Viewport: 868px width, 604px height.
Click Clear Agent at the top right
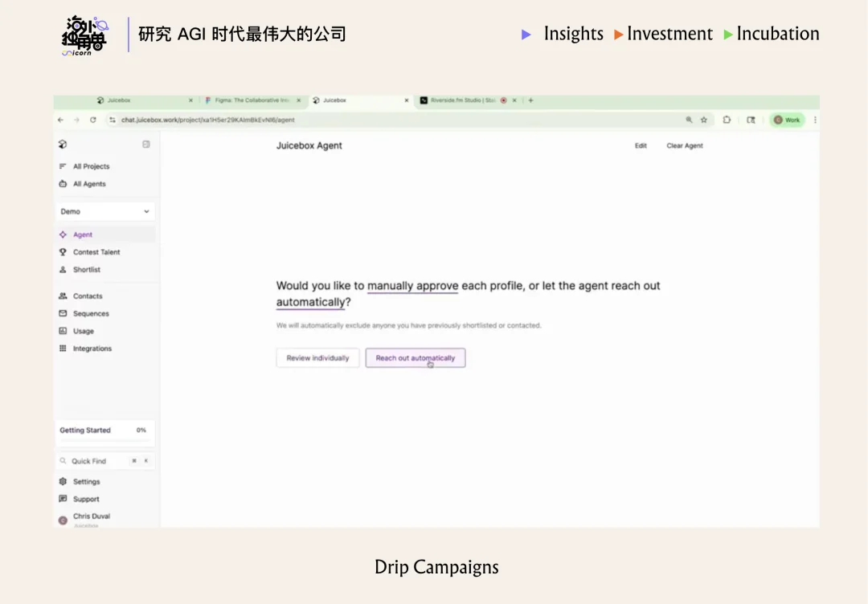pyautogui.click(x=685, y=145)
